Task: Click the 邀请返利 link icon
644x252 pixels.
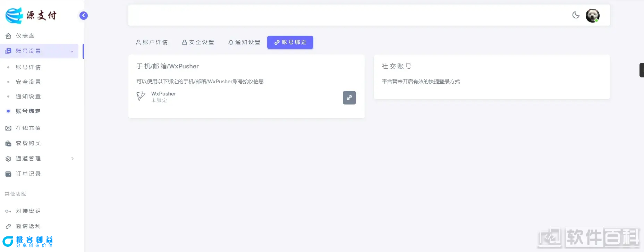Action: click(x=8, y=226)
